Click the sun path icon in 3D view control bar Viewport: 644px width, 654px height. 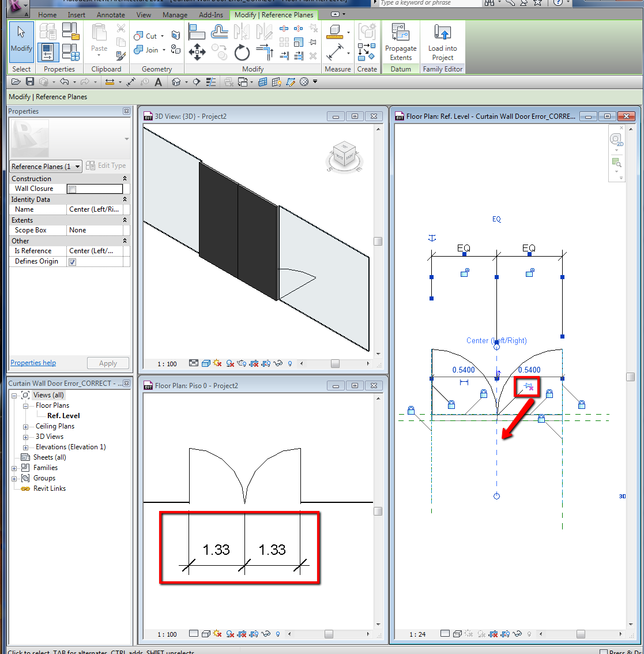click(x=217, y=363)
